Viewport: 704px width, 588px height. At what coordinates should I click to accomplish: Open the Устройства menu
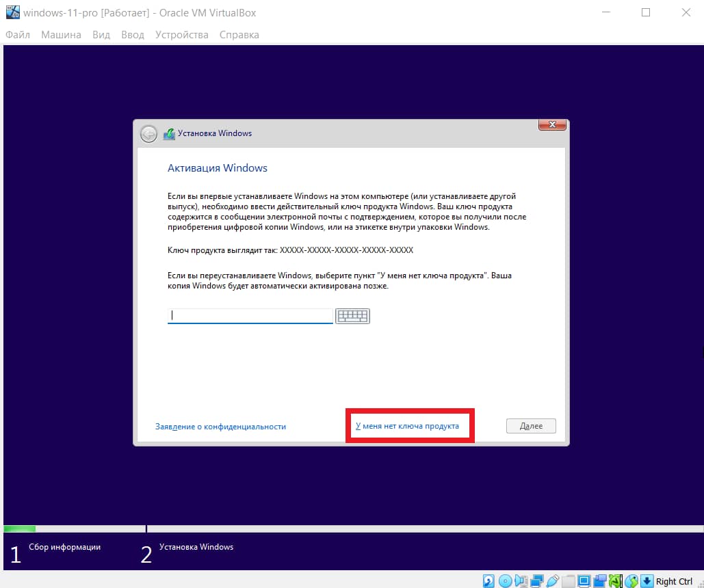(x=181, y=35)
